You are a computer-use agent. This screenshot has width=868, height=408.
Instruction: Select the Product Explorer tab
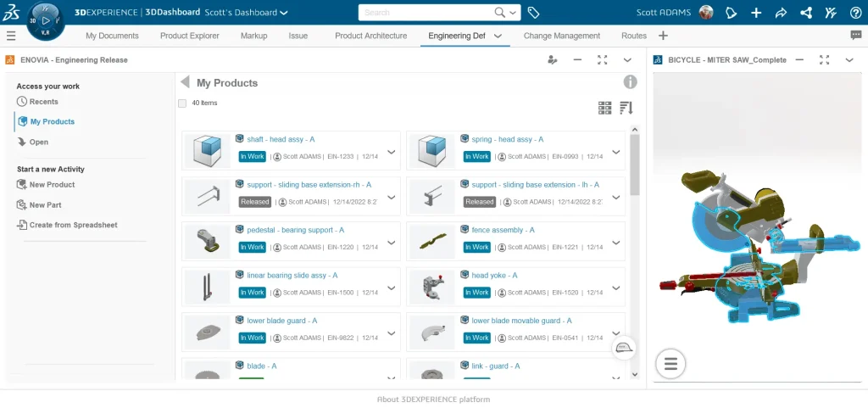(189, 36)
